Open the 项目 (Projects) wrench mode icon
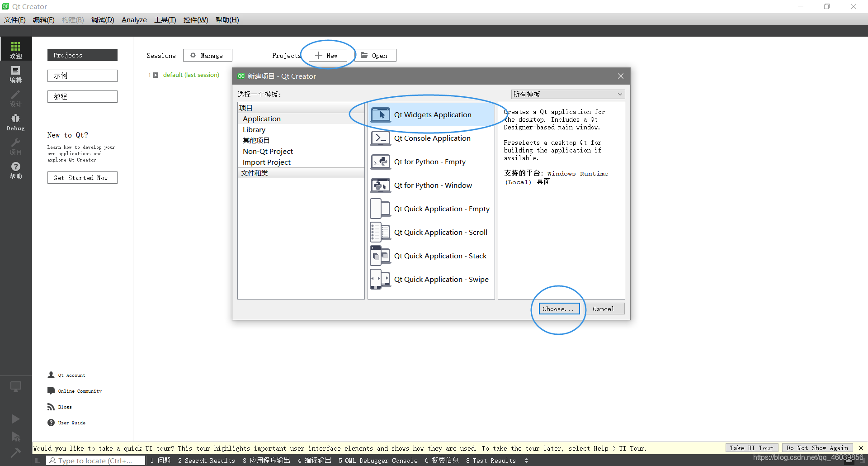Screen dimensions: 868x466 click(16, 146)
